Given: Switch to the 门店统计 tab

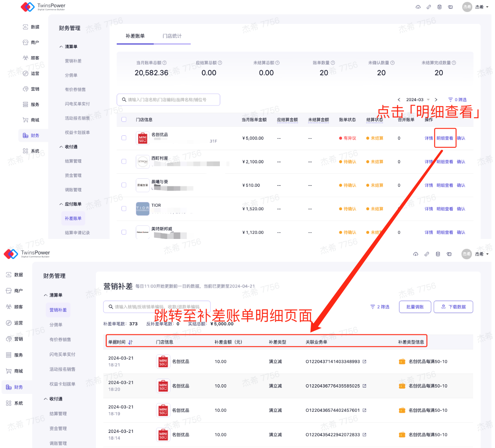Looking at the screenshot, I should [x=172, y=36].
